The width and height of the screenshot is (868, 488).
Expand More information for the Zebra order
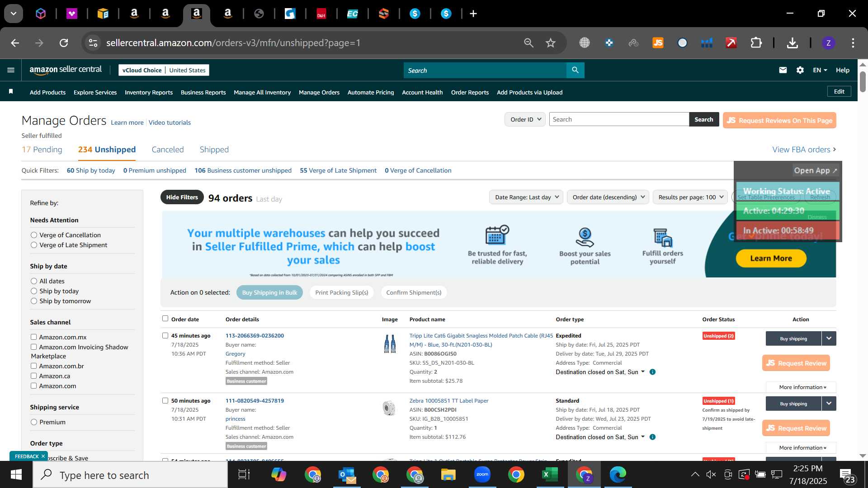(x=801, y=448)
